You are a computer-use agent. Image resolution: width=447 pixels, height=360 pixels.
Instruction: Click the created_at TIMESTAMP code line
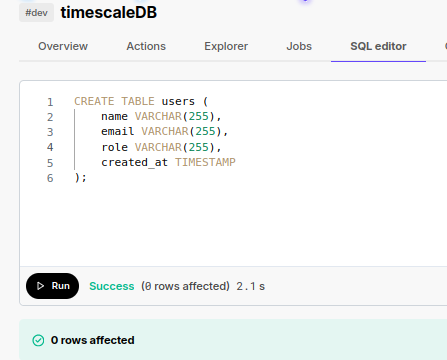coord(168,162)
